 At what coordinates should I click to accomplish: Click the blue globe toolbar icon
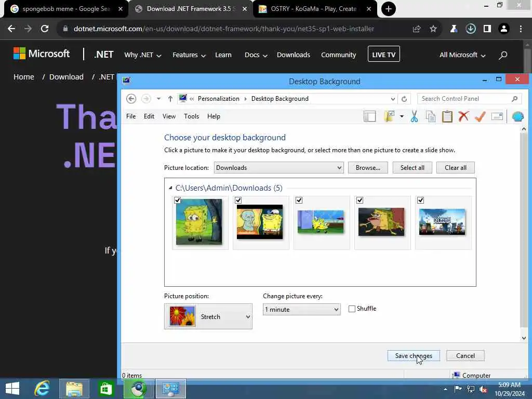[x=518, y=116]
